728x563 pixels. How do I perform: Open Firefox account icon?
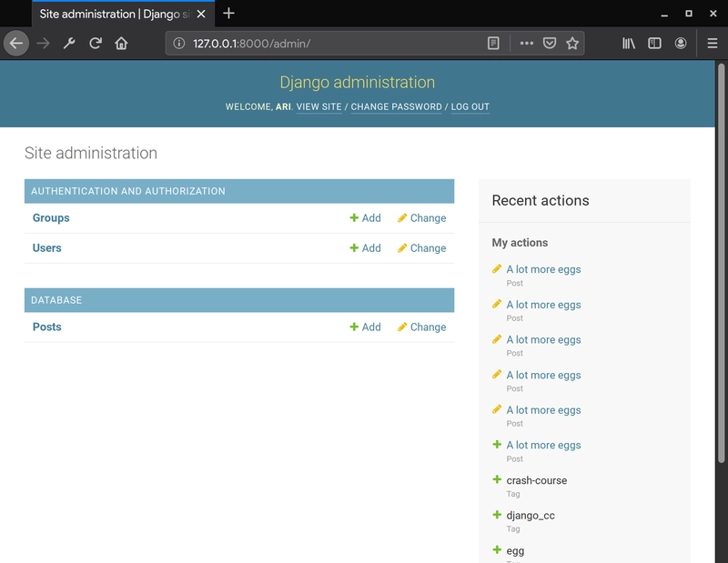pyautogui.click(x=681, y=44)
